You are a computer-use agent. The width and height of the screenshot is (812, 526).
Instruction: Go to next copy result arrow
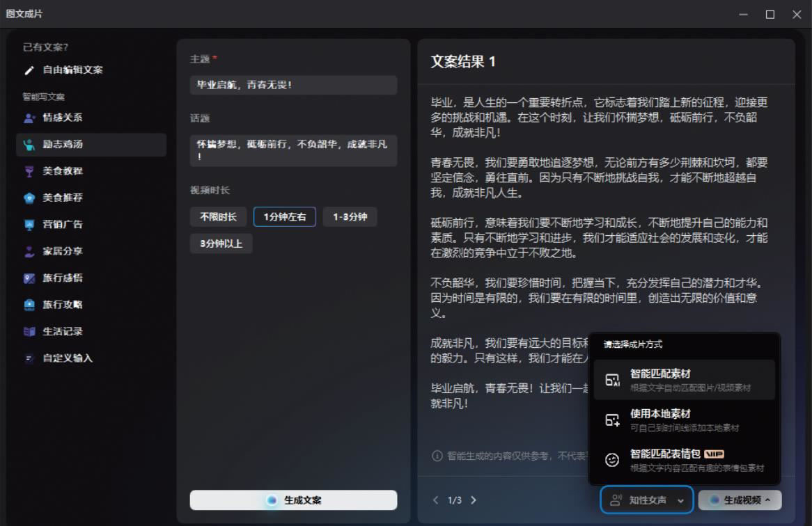point(474,500)
